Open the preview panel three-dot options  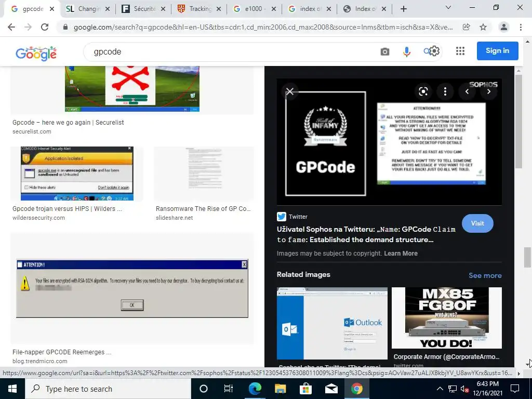(x=445, y=91)
